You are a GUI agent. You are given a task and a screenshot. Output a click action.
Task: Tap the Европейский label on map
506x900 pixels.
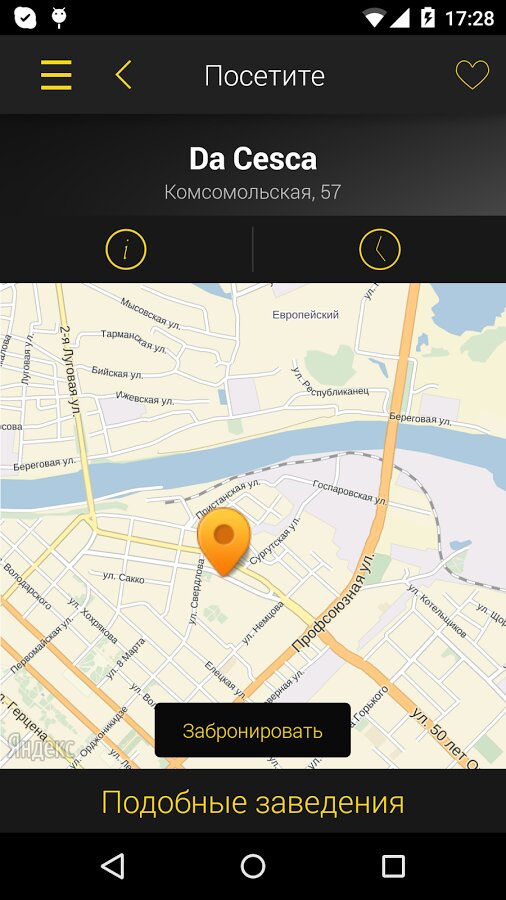(x=305, y=315)
